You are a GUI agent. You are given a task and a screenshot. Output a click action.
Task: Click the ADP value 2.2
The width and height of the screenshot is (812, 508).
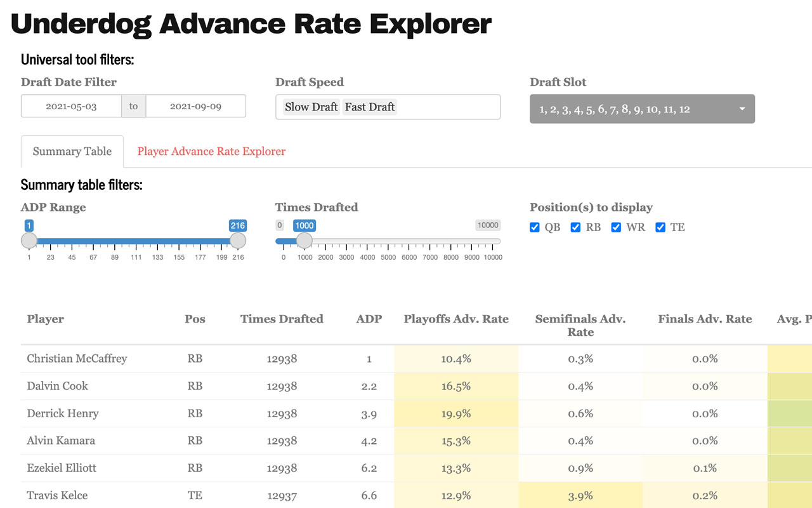(369, 386)
